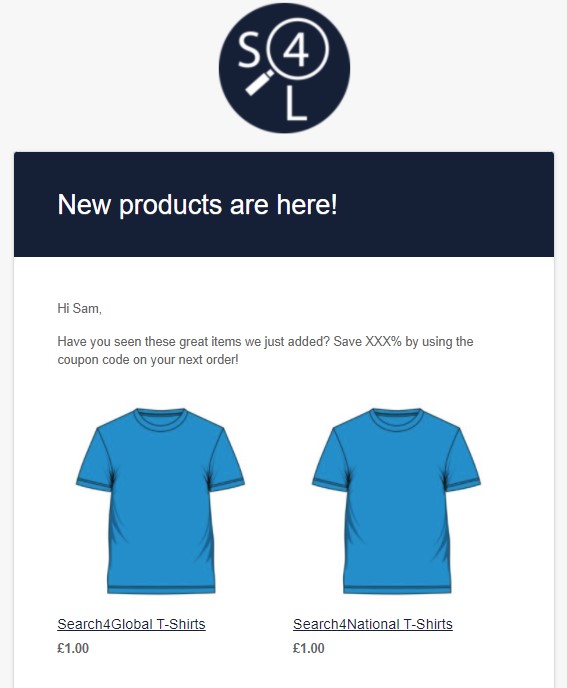Click the 'New products are here!' heading
This screenshot has height=688, width=567.
pyautogui.click(x=197, y=204)
